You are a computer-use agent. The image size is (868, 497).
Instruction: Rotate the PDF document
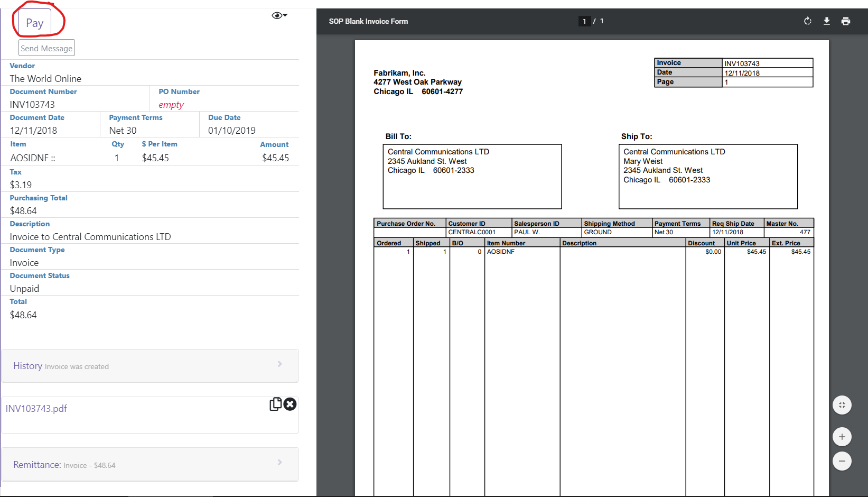[807, 21]
